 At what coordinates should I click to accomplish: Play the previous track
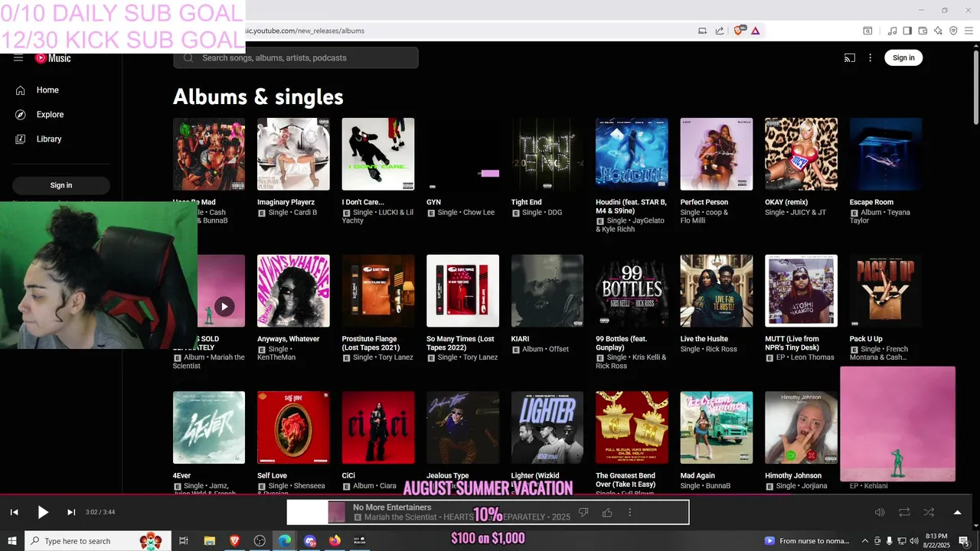[14, 512]
